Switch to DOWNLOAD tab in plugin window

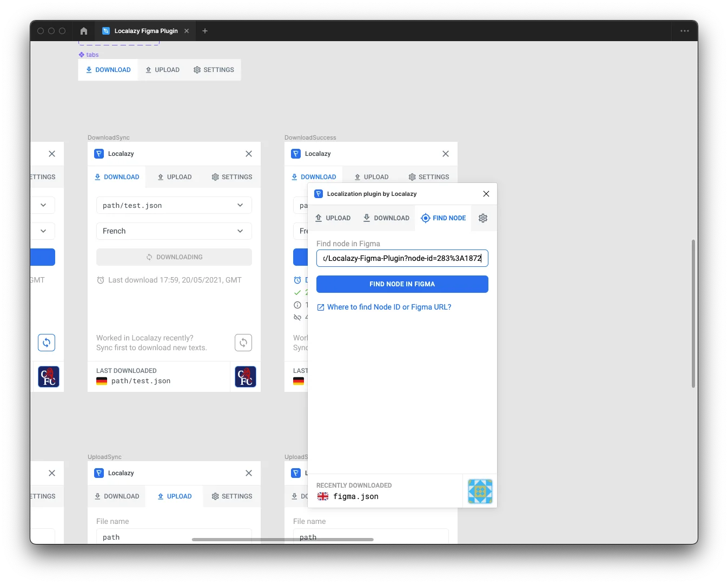click(386, 218)
